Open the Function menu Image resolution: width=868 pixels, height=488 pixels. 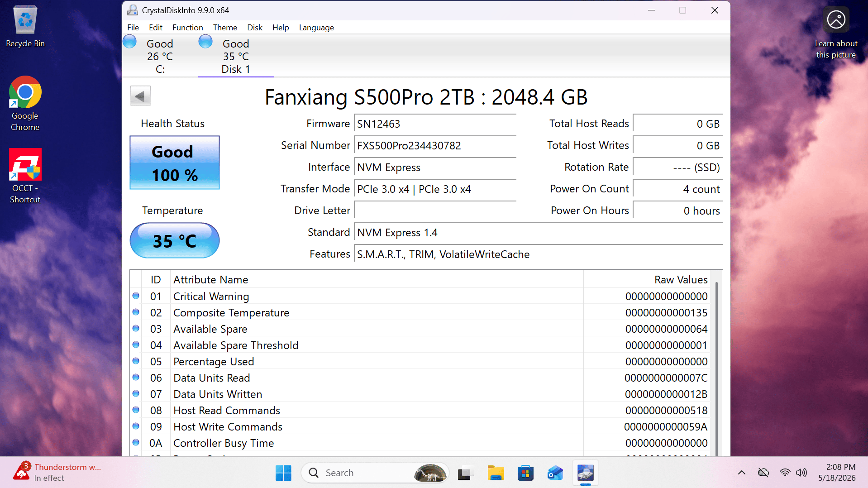[x=187, y=27]
